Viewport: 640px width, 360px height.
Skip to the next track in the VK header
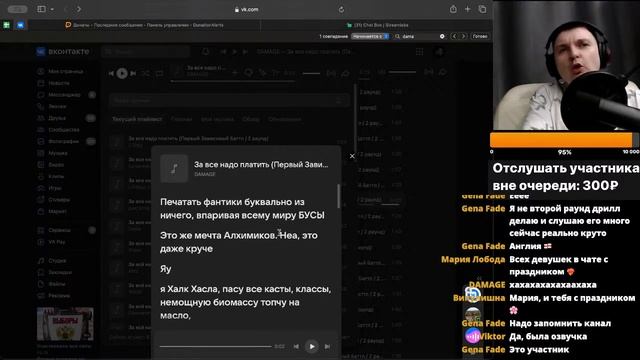245,52
